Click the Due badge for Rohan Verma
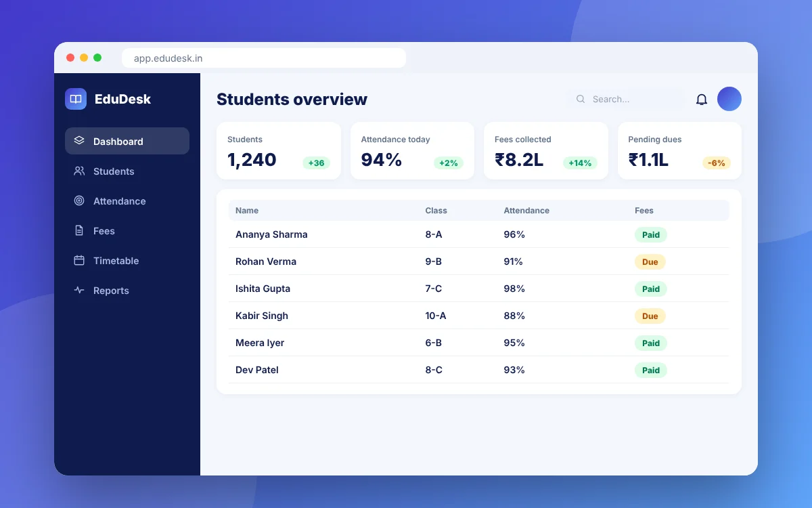The height and width of the screenshot is (508, 812). [x=650, y=262]
